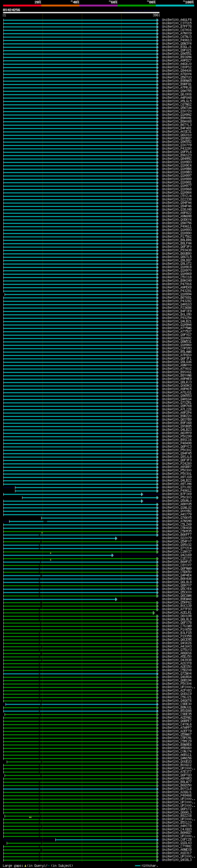Click the purple ~60% identity color bar
The width and height of the screenshot is (197, 868).
point(99,6)
